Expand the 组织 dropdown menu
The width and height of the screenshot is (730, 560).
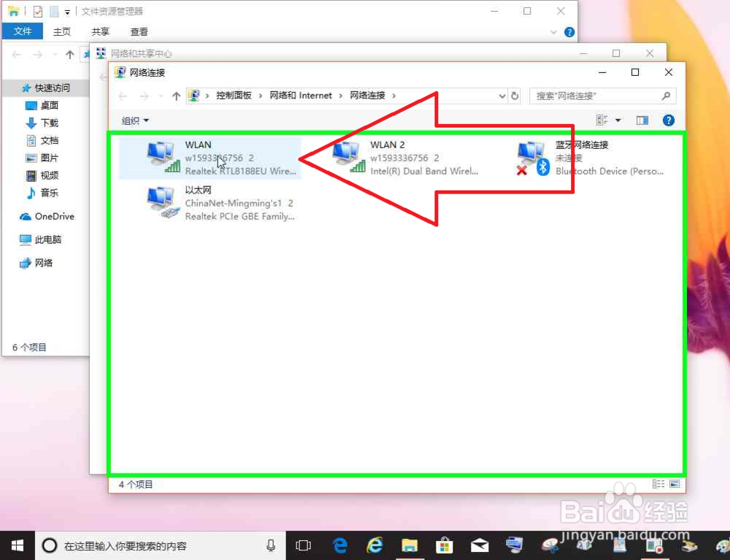click(x=135, y=120)
